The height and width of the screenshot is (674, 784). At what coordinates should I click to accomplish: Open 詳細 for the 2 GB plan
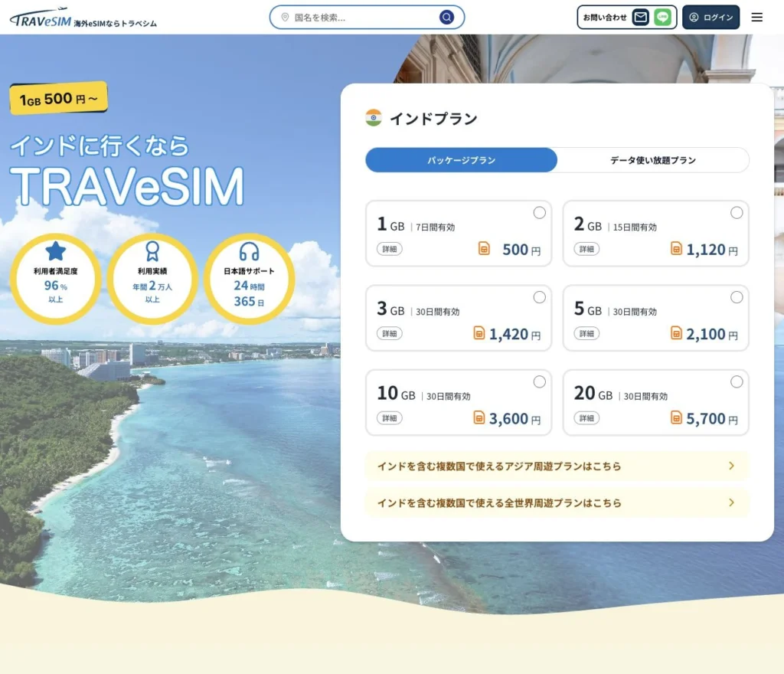[x=586, y=249]
